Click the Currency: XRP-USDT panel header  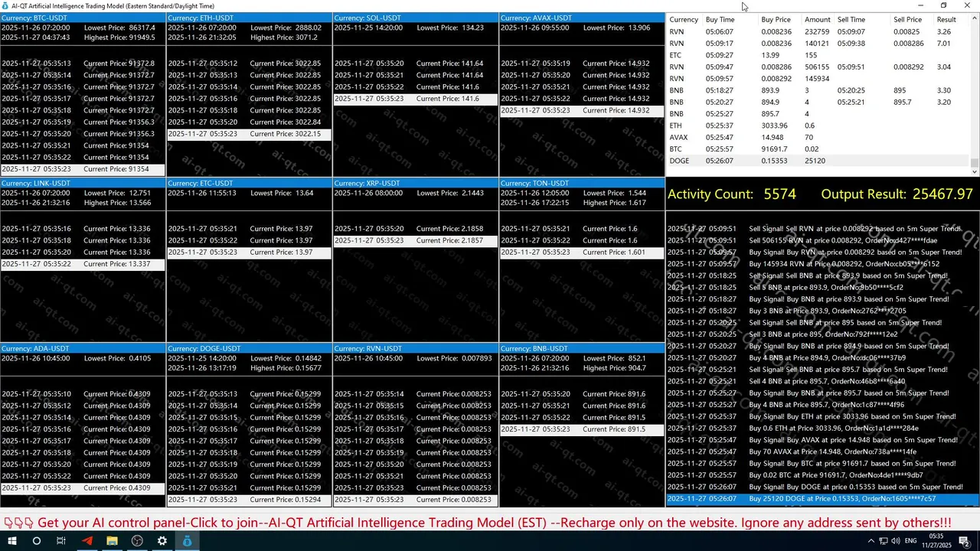tap(416, 183)
